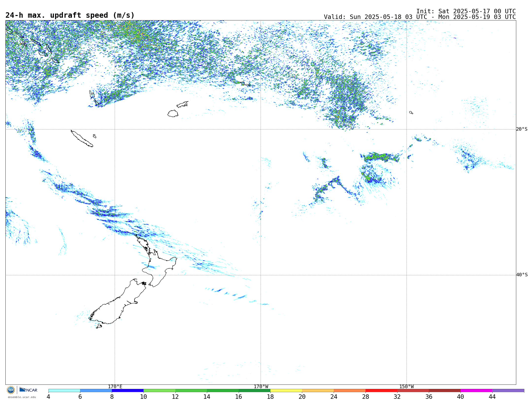
Task: Select the "Init: Sat 2025-05-17 00 UTC" text
Action: coord(466,11)
